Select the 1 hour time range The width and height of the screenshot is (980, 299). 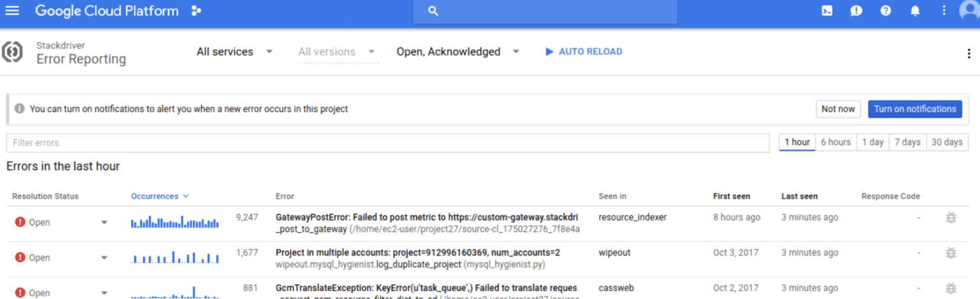[798, 142]
